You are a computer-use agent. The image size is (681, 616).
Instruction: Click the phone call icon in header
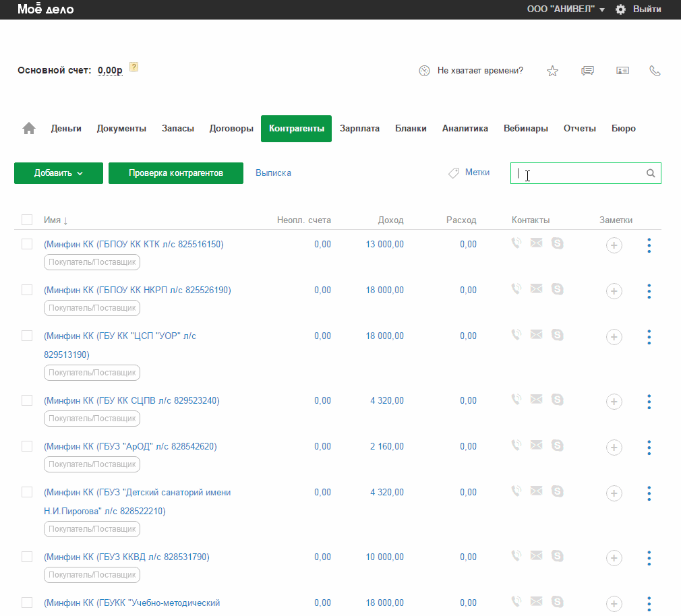click(x=654, y=71)
